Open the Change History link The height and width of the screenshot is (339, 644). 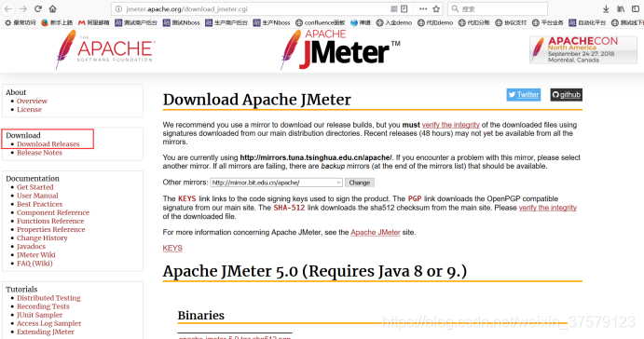(42, 238)
